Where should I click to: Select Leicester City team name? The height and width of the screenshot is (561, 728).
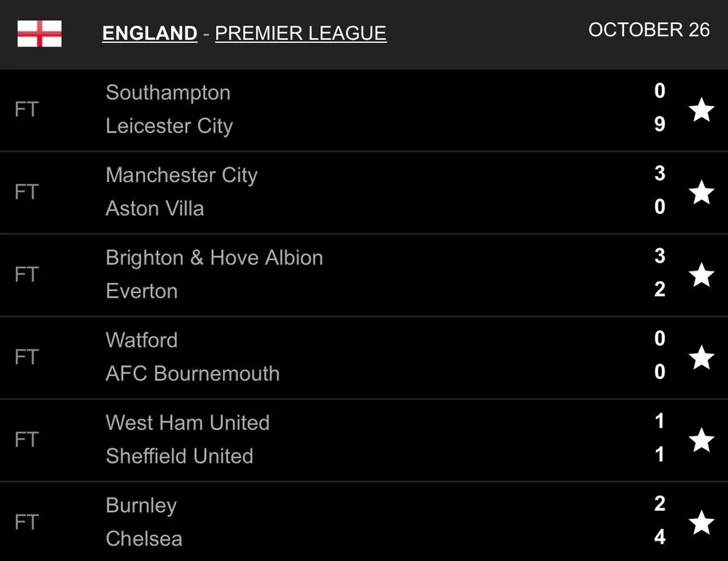[x=169, y=126]
